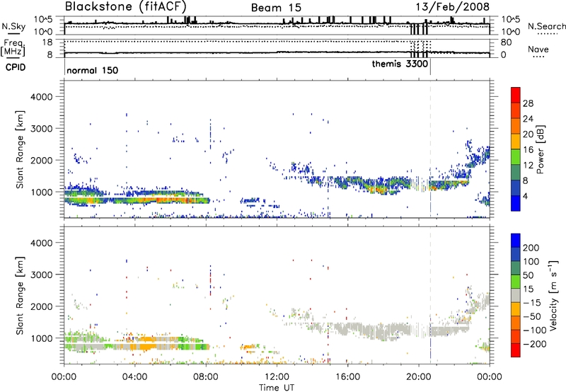Click the "08:00" time tick label
The image size is (566, 392).
[x=206, y=377]
